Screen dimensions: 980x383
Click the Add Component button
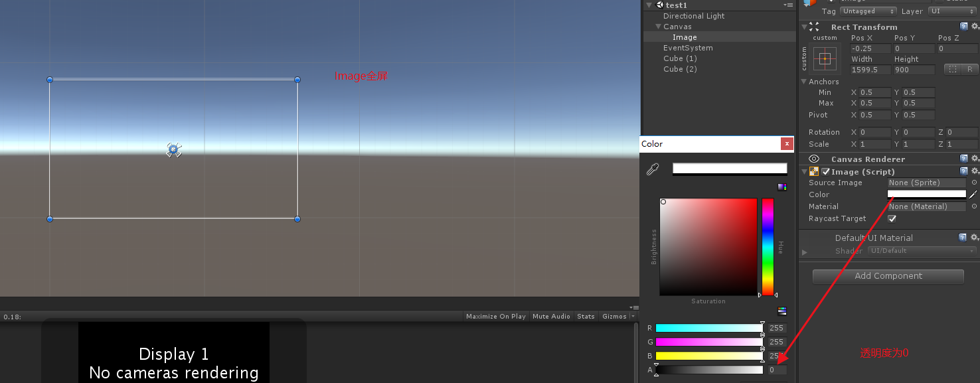pos(888,276)
